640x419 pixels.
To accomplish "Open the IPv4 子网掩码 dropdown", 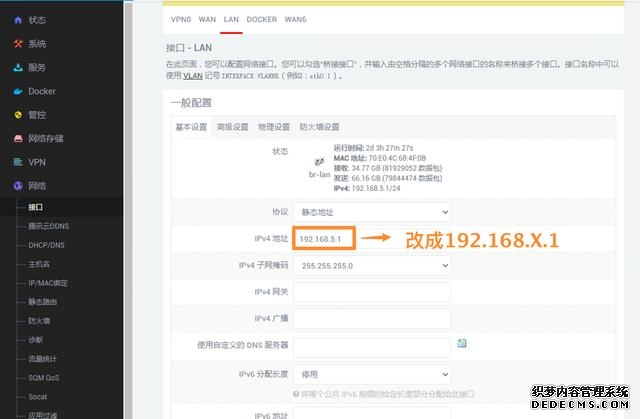I will 372,266.
